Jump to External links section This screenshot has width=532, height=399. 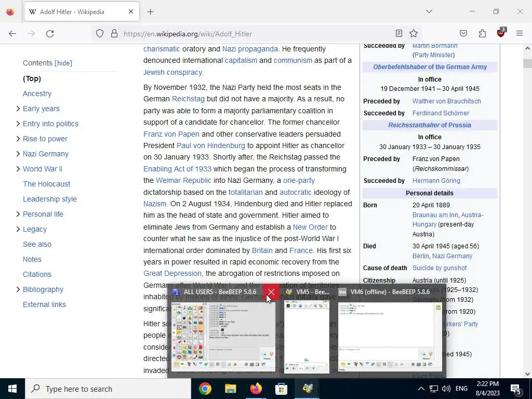tap(44, 304)
